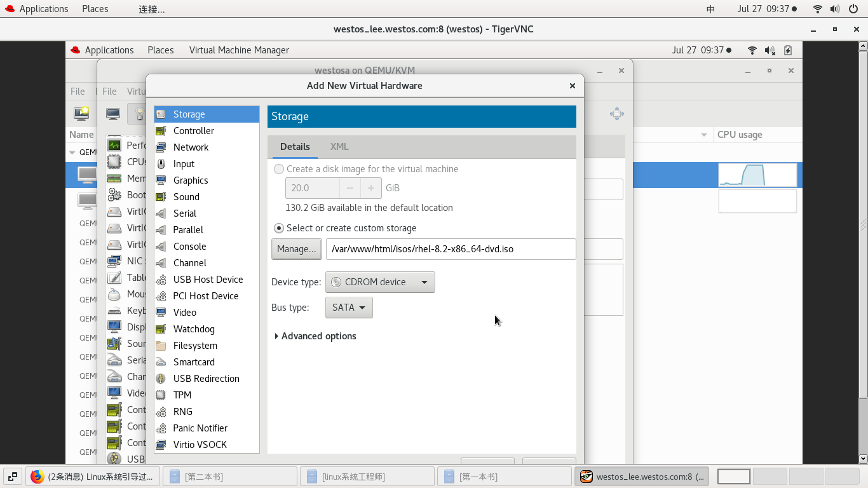Click the console monitor icon in westosa toolbar
868x488 pixels.
click(113, 114)
